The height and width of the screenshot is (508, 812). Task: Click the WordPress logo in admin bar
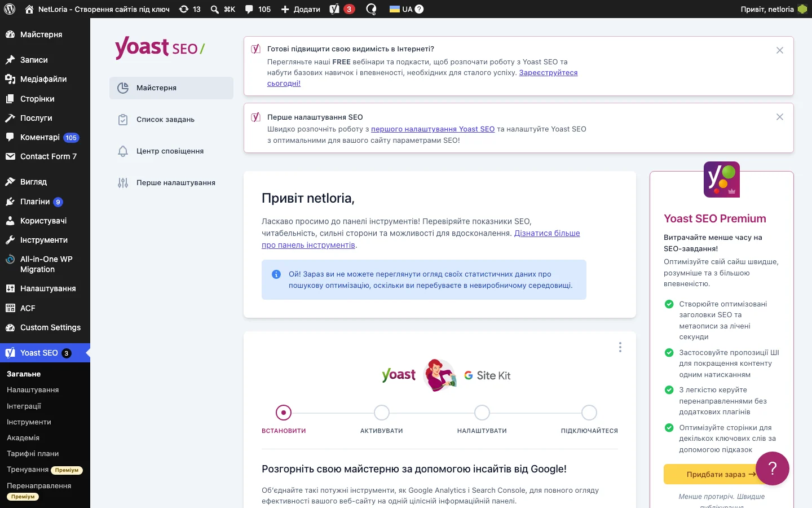tap(9, 9)
